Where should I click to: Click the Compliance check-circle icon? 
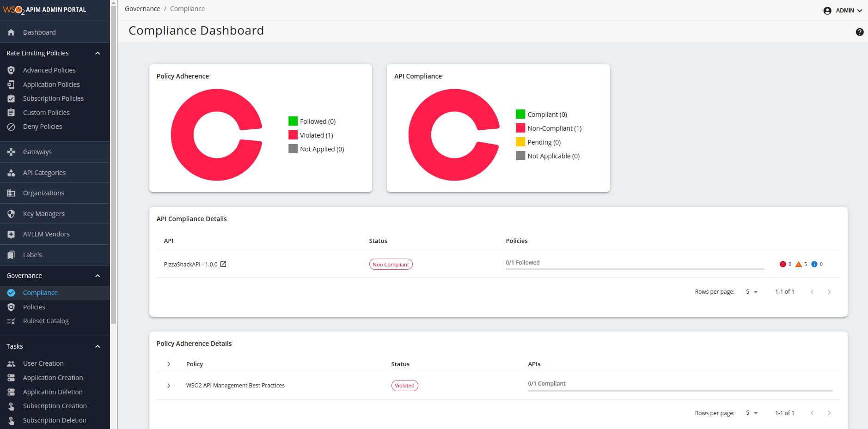(11, 293)
